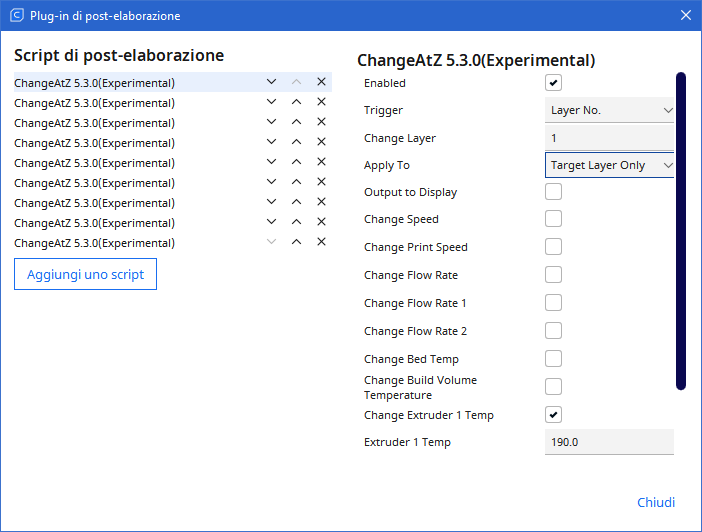The width and height of the screenshot is (702, 532).
Task: Click the settings panel vertical scrollbar
Action: point(681,230)
